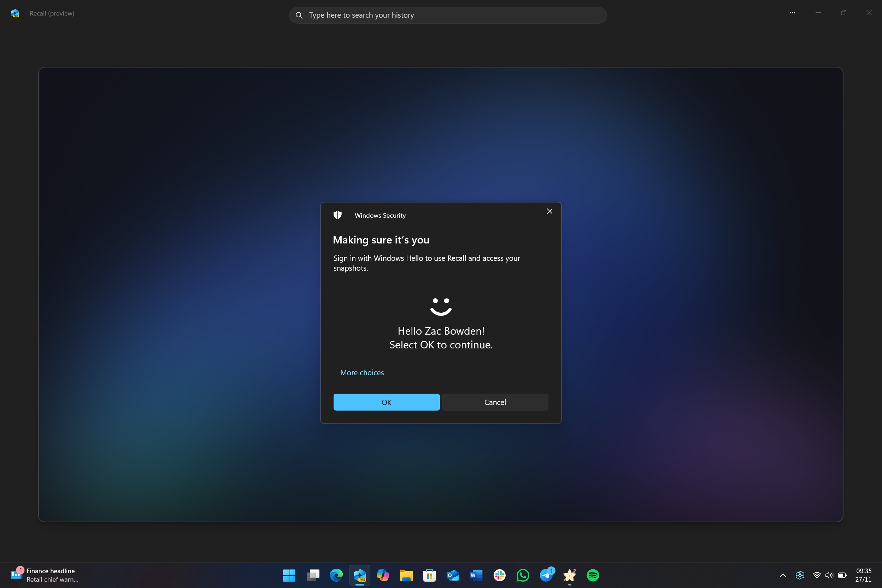Open WhatsApp from the taskbar

[523, 575]
